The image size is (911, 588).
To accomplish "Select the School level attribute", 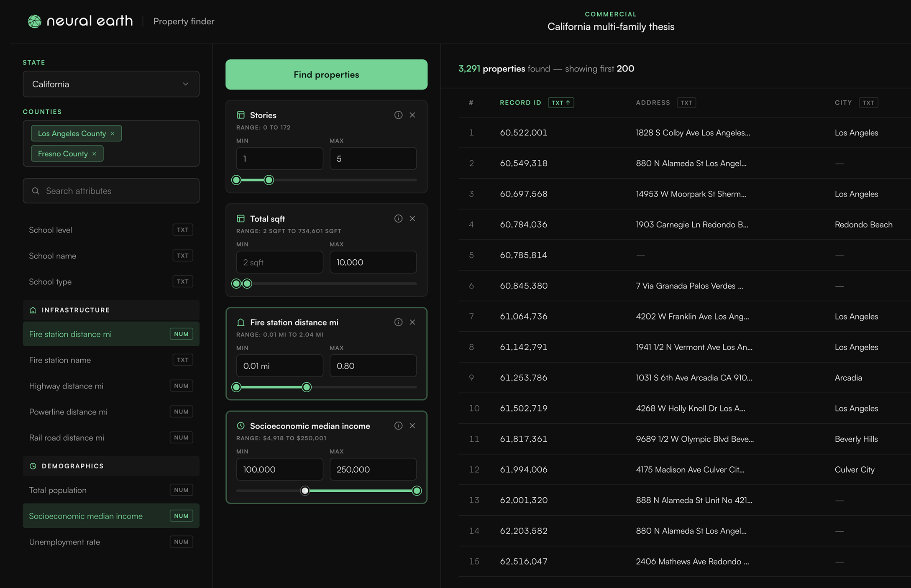I will click(x=111, y=230).
